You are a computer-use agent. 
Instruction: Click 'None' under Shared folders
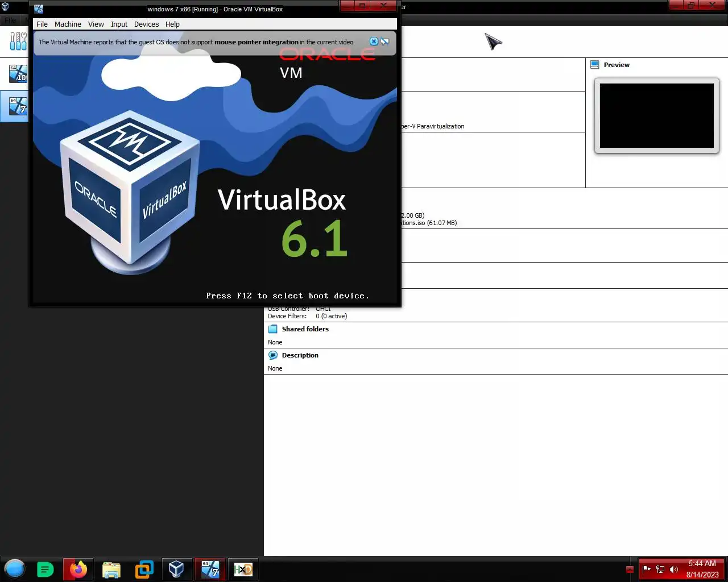pyautogui.click(x=275, y=342)
